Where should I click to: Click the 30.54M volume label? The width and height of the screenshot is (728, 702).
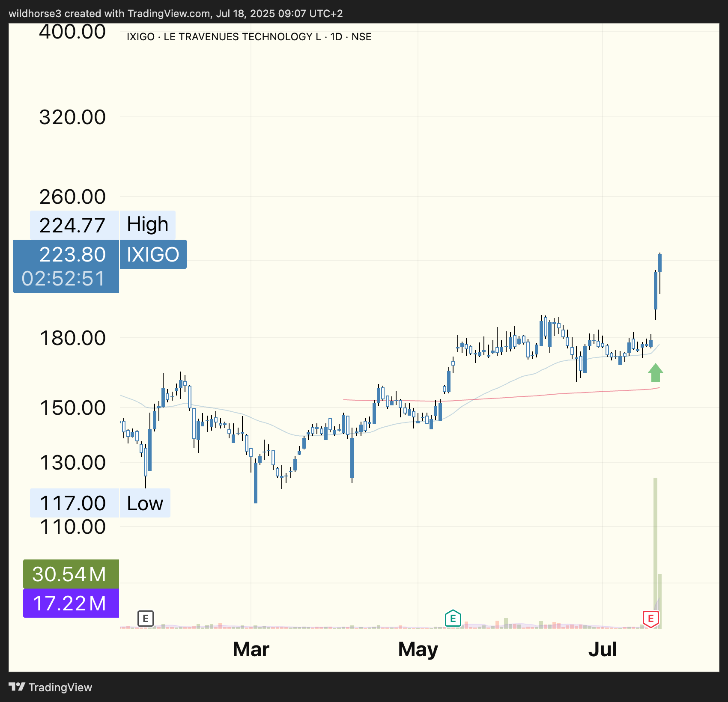pos(71,574)
